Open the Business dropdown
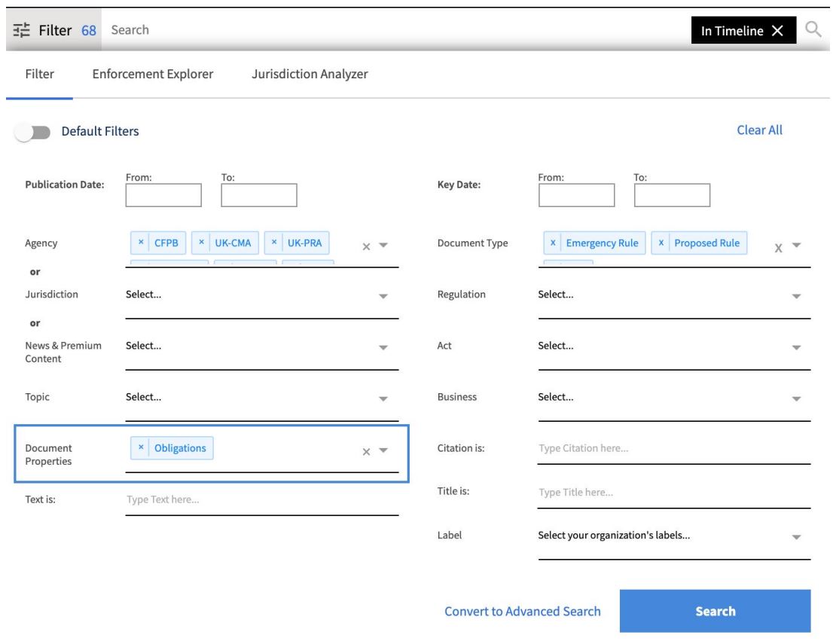 (x=797, y=398)
